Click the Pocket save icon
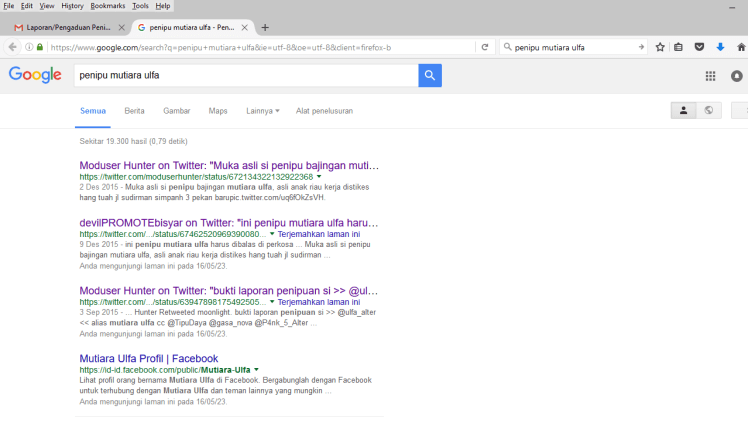The height and width of the screenshot is (426, 748). [x=699, y=47]
